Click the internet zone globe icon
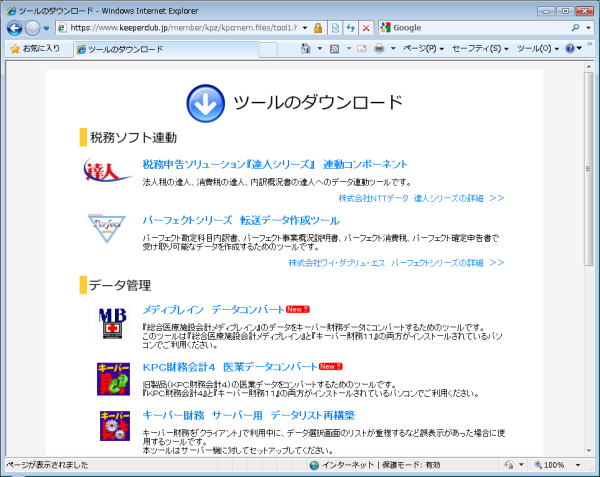600x477 pixels. click(314, 465)
